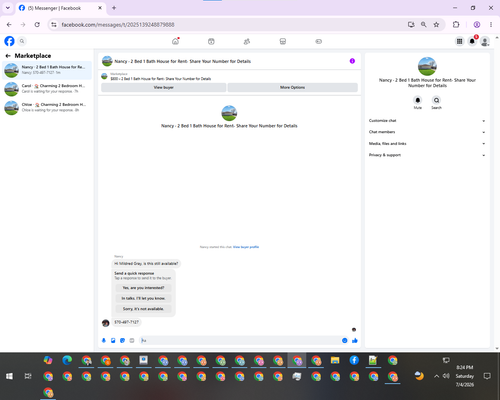Image resolution: width=500 pixels, height=400 pixels.
Task: Open Chrome's three-dot menu
Action: pos(491,24)
